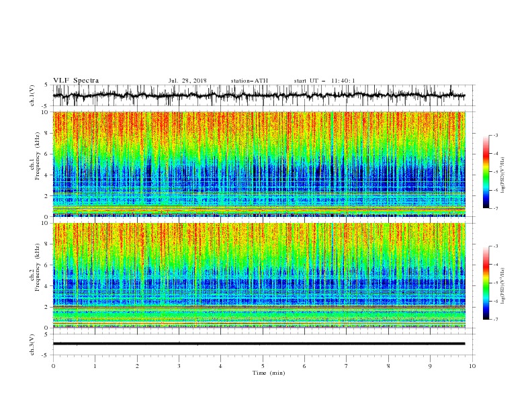Click time axis tick label '6'
The width and height of the screenshot is (532, 411).
[304, 366]
